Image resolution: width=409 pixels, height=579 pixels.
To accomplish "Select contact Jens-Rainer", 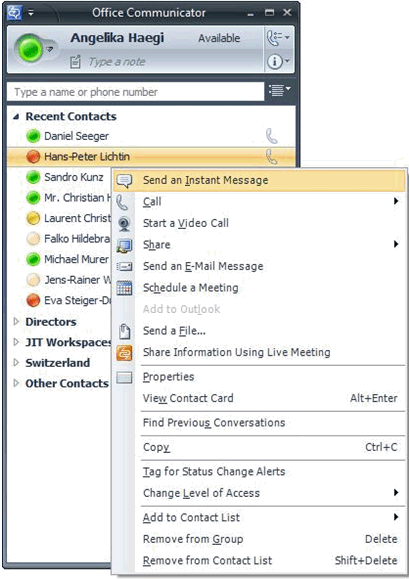I will pos(78,280).
